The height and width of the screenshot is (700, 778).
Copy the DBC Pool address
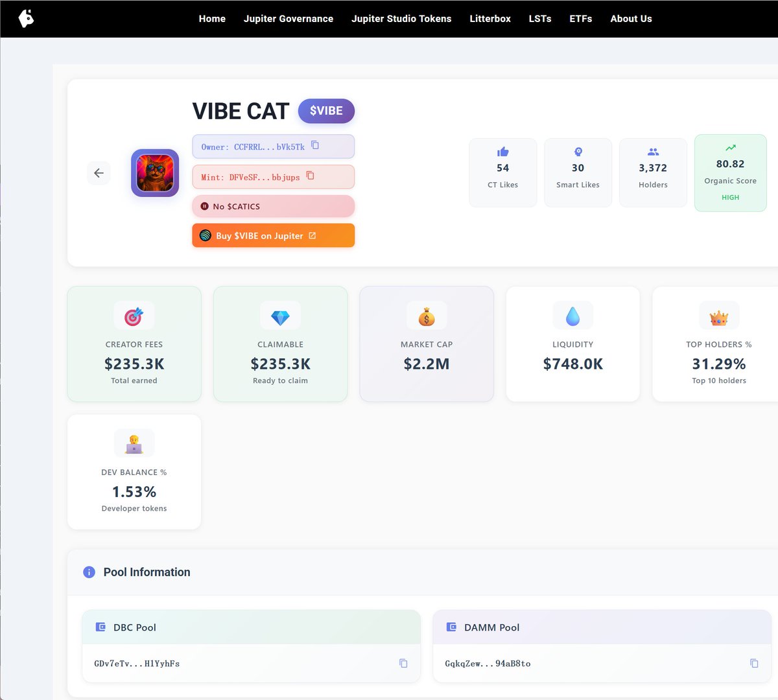[x=403, y=663]
